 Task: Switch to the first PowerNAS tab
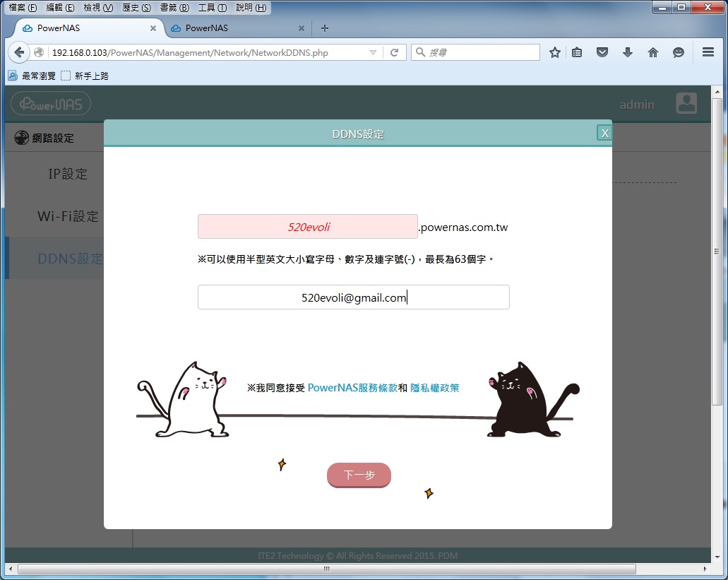[x=88, y=28]
